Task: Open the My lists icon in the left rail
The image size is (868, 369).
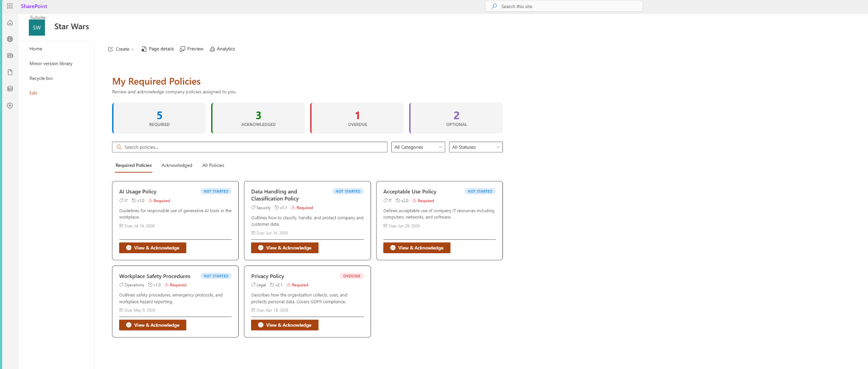Action: click(10, 89)
